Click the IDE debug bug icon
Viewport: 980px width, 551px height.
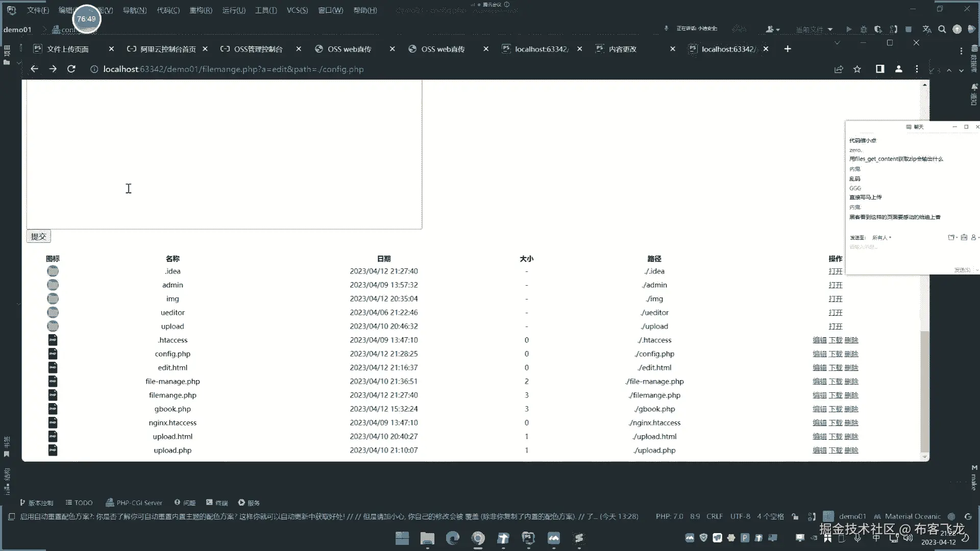pyautogui.click(x=864, y=29)
